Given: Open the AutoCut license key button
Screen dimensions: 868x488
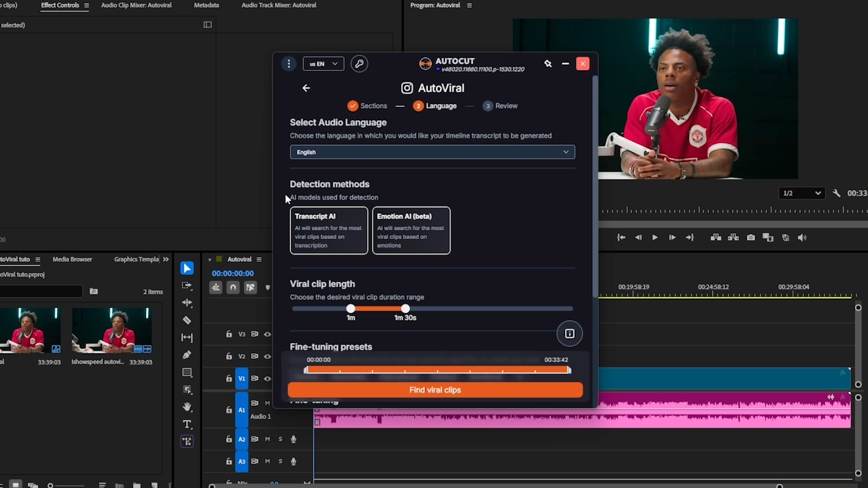Looking at the screenshot, I should (x=359, y=64).
